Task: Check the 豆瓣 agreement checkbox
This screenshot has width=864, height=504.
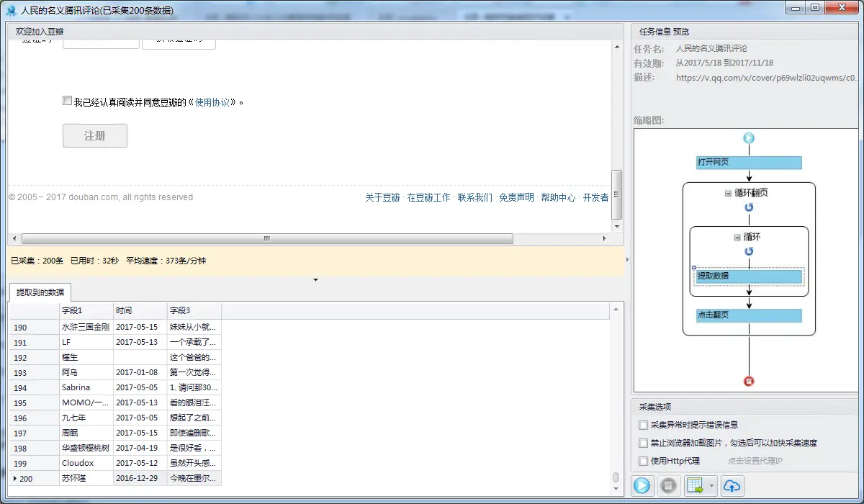Action: (67, 102)
